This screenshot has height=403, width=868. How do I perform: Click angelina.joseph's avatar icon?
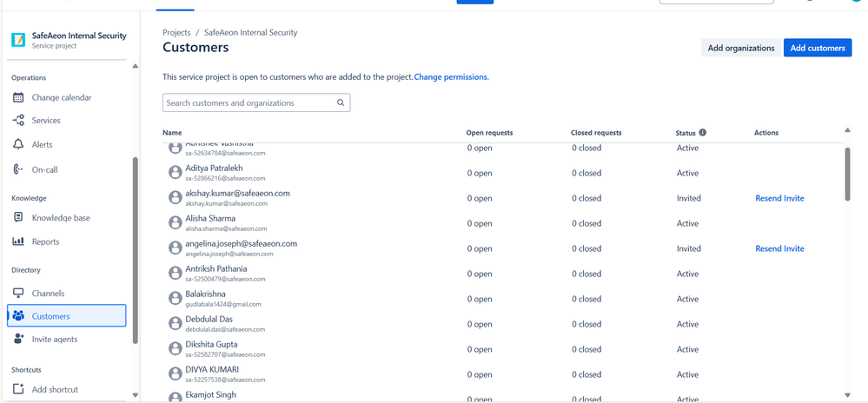(x=176, y=248)
